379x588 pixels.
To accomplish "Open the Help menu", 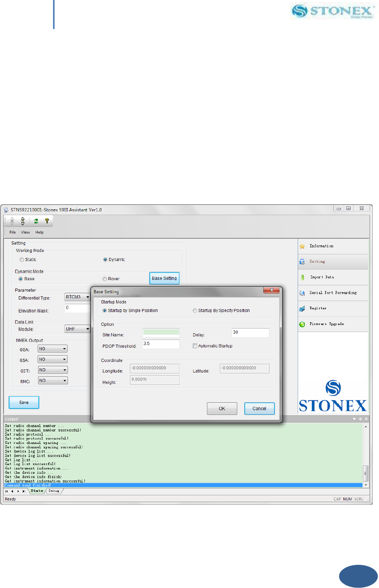I will tap(39, 232).
